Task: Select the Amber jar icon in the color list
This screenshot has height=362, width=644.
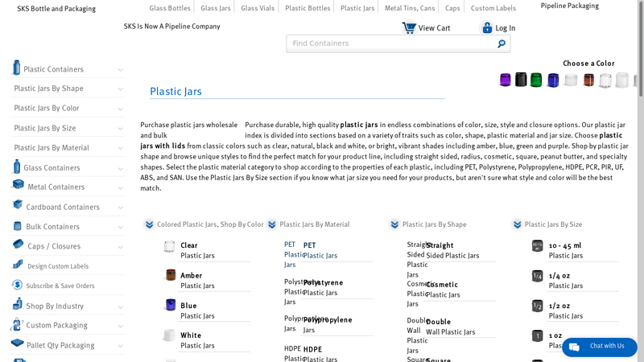Action: click(171, 274)
